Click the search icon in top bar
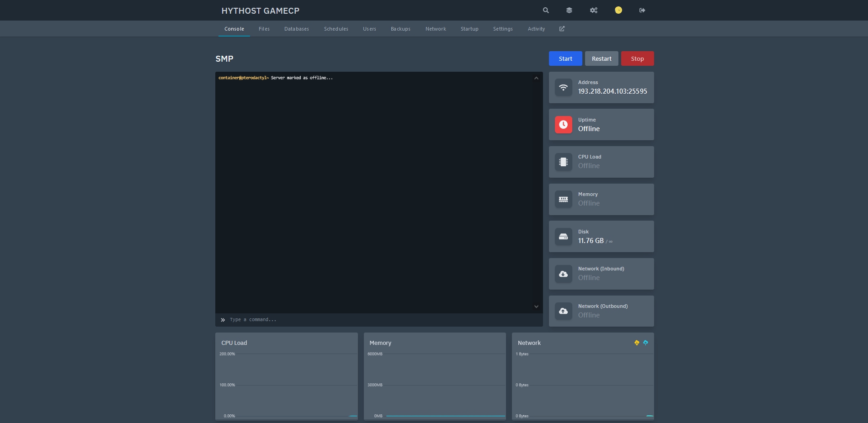 pyautogui.click(x=546, y=10)
